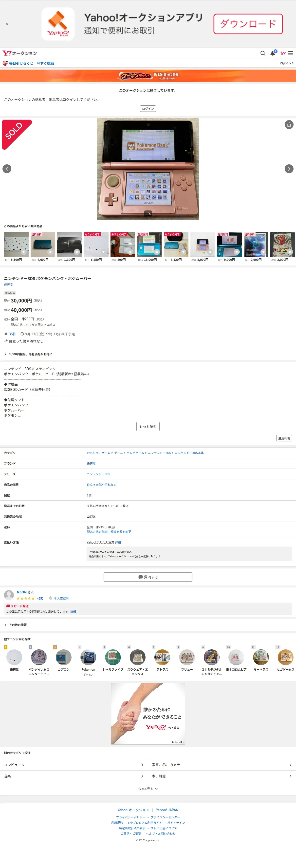This screenshot has height=868, width=296.
Task: Click the ログイン button under ended notice
Action: (148, 109)
